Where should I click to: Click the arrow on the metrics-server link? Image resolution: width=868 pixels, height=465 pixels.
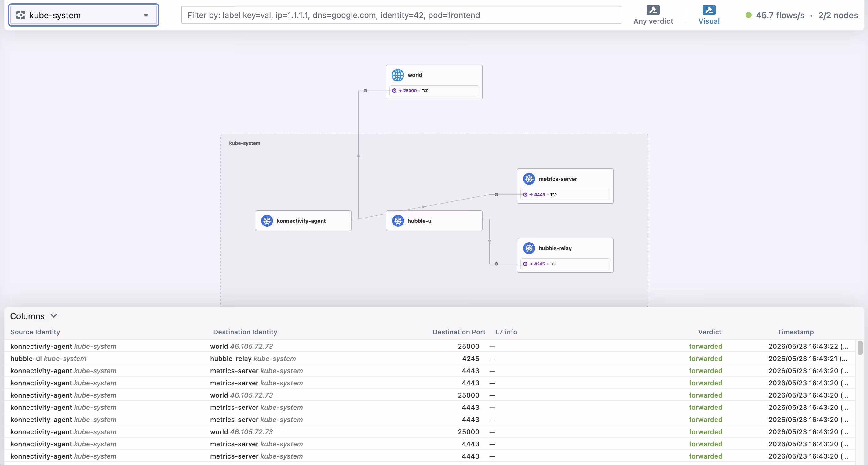[424, 207]
